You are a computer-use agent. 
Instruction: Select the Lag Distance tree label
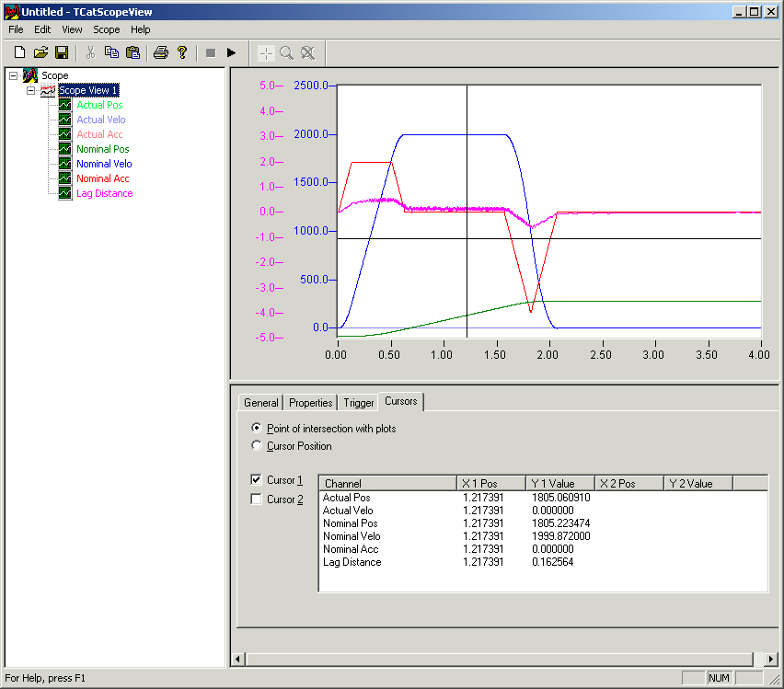(x=105, y=193)
